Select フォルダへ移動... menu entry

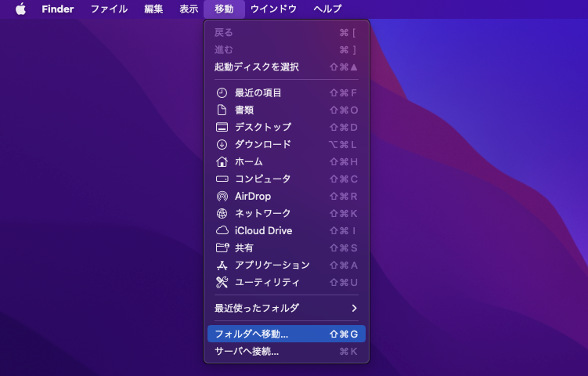tap(287, 334)
